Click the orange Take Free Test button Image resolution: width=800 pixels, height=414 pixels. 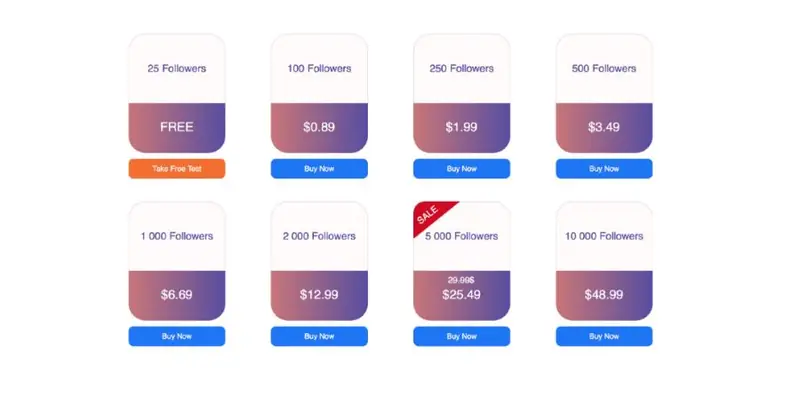pos(177,168)
